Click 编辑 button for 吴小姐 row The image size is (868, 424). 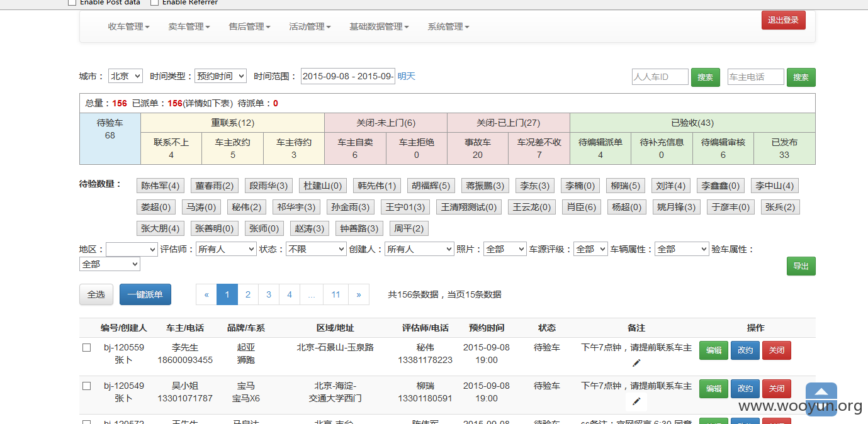(714, 389)
